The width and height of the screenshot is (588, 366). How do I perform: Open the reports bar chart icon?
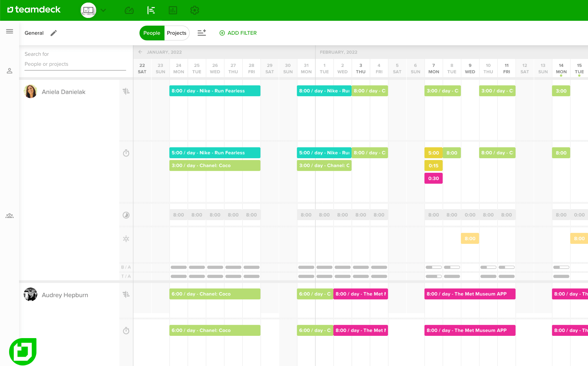(x=173, y=11)
